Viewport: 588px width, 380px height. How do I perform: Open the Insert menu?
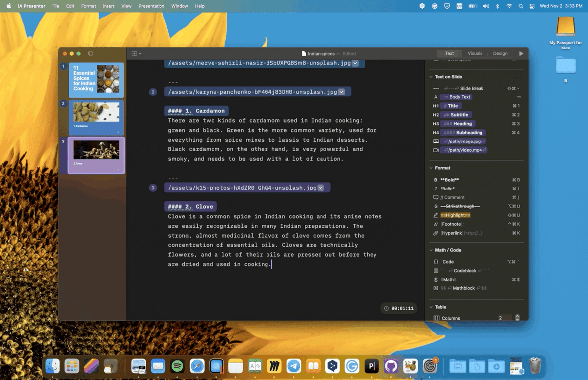[x=108, y=6]
